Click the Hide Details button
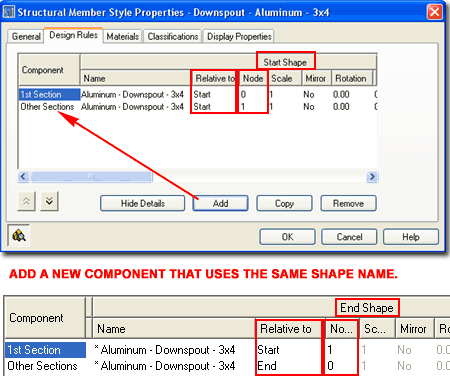This screenshot has height=381, width=450. 143,203
